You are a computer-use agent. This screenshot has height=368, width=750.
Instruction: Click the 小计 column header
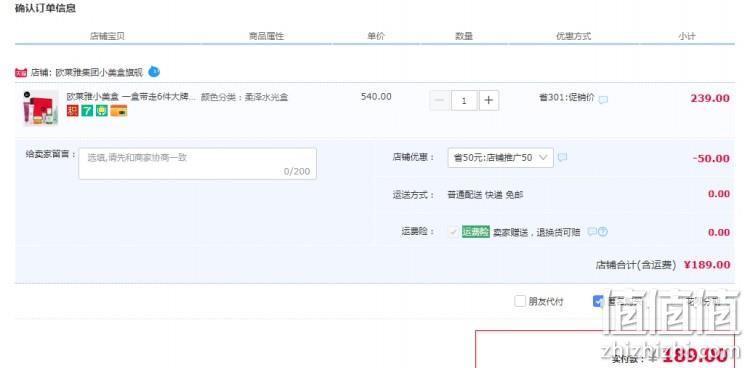[686, 36]
